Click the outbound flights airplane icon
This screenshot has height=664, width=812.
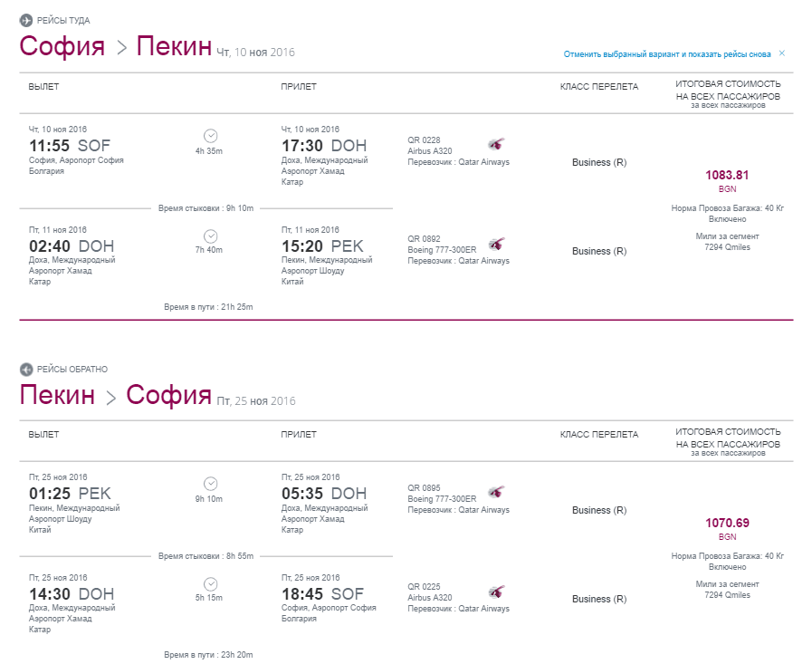coord(26,20)
